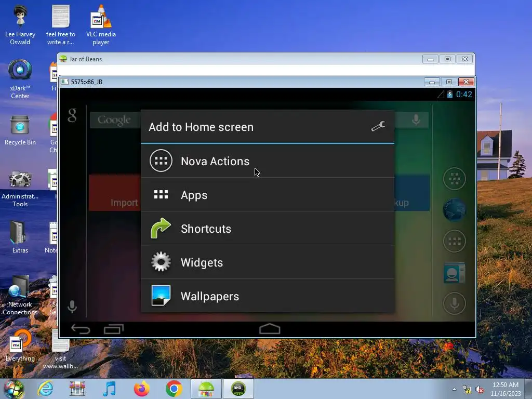Screen dimensions: 532x399
Task: Launch the VLC media player desktop shortcut
Action: [x=101, y=25]
